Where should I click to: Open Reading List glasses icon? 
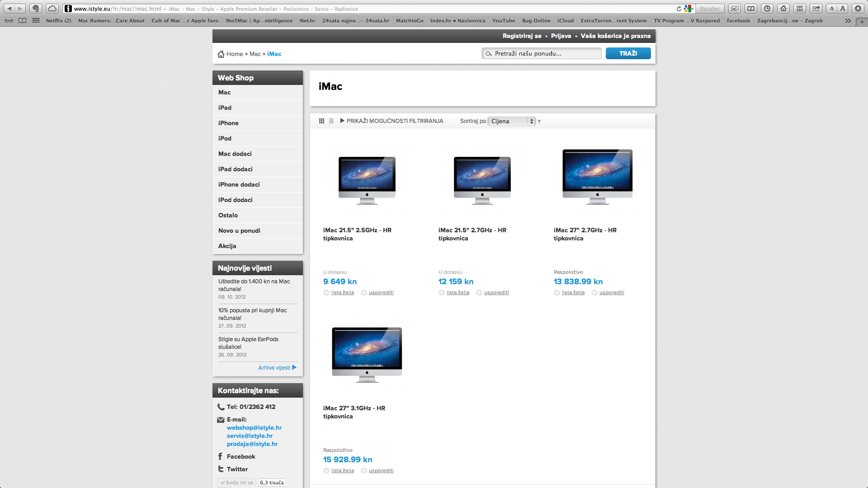pos(9,21)
